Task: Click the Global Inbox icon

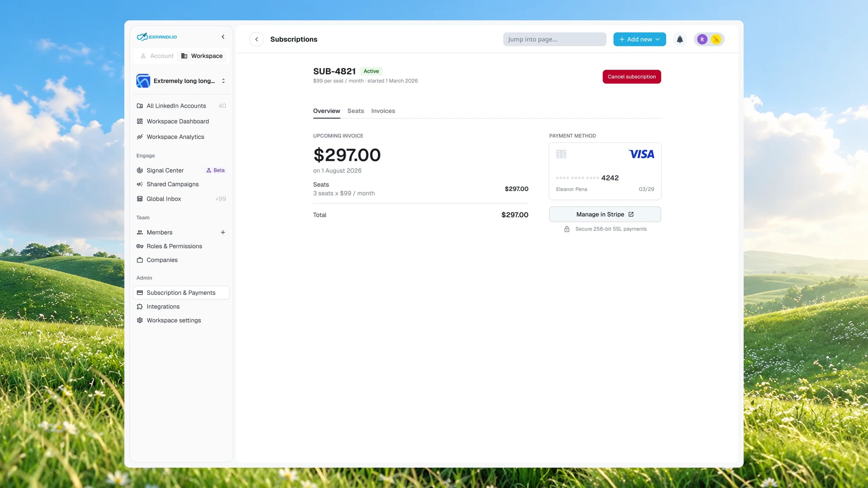Action: 140,199
